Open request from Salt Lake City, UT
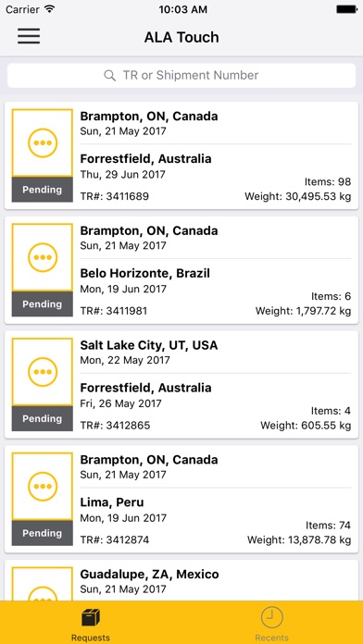The height and width of the screenshot is (644, 363). pos(181,385)
